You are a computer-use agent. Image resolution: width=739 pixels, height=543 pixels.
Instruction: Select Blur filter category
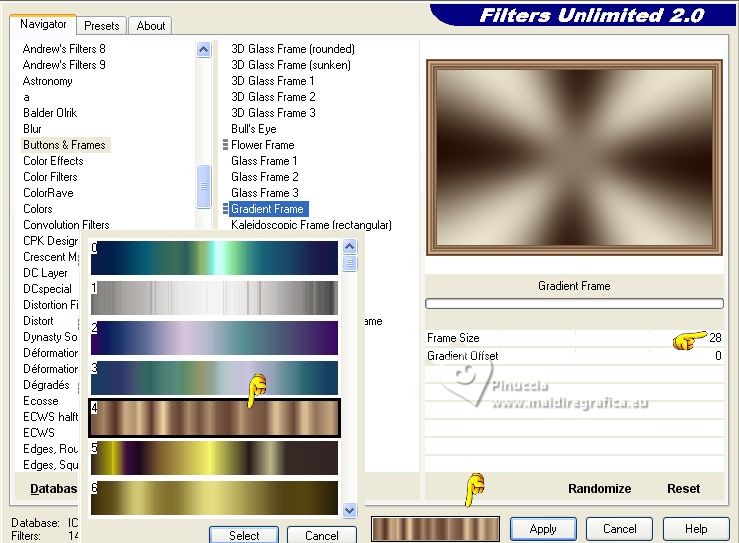(x=32, y=129)
